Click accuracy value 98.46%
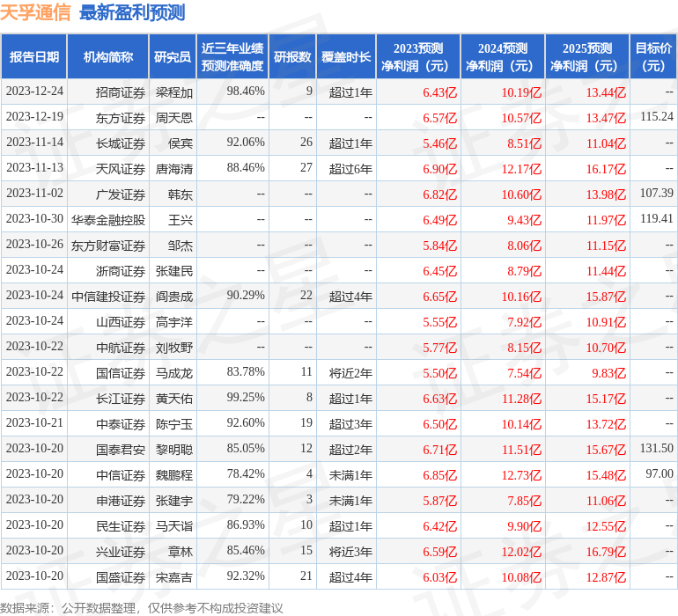Viewport: 678px width, 616px height. point(246,92)
